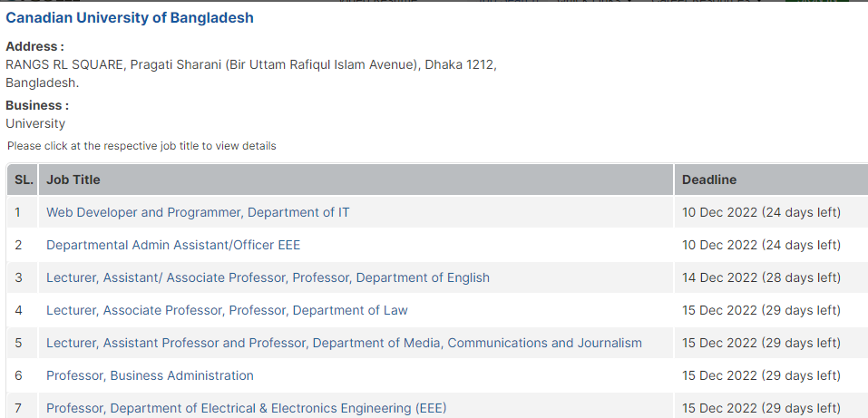This screenshot has width=868, height=418.
Task: View Department of Law lecturer posting
Action: pos(227,310)
